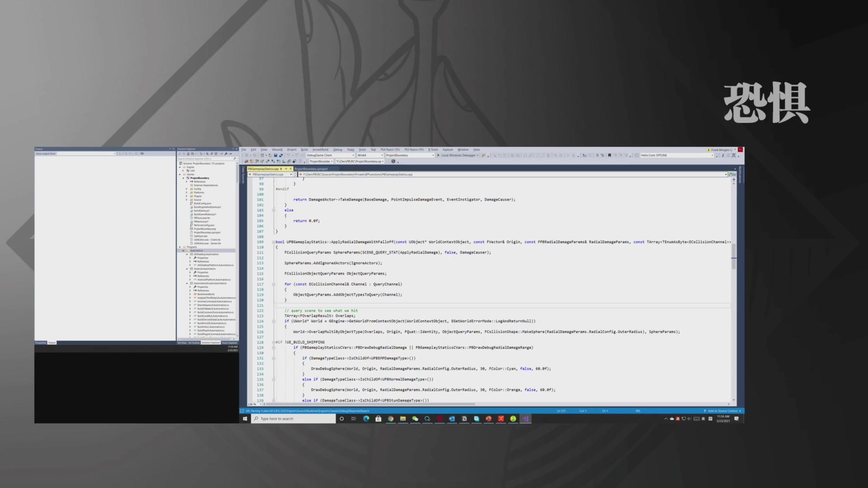Open Microsoft Store bag icon on taskbar
This screenshot has width=868, height=488.
378,419
